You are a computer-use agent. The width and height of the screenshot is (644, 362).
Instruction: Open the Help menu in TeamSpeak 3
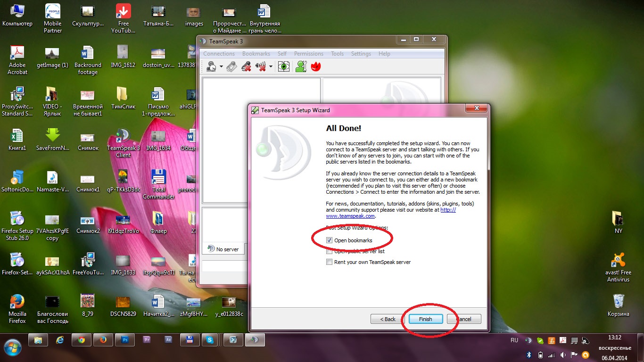click(384, 54)
